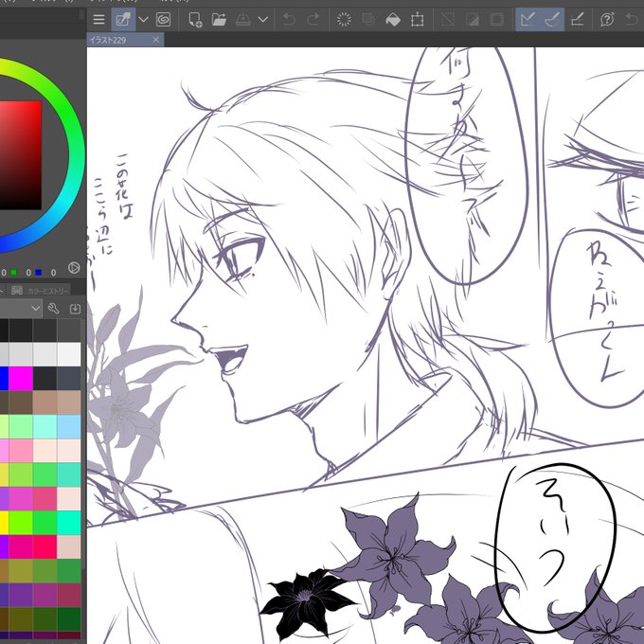644x644 pixels.
Task: Select the dark slate gray-blue swatch
Action: pos(69,378)
